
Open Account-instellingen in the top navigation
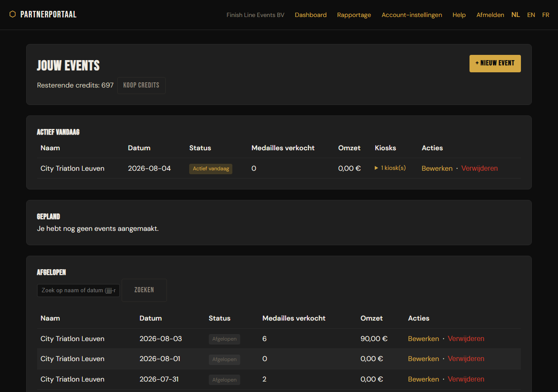pos(412,15)
